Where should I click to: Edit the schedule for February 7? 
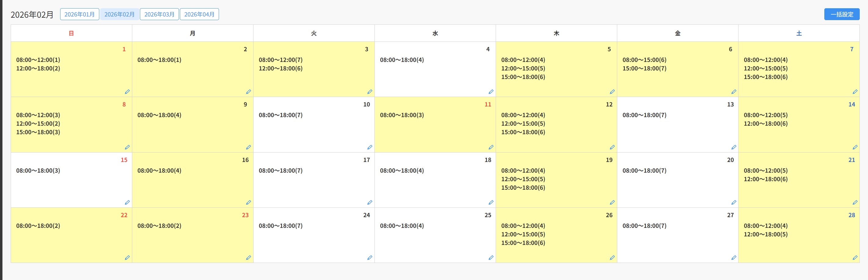855,92
